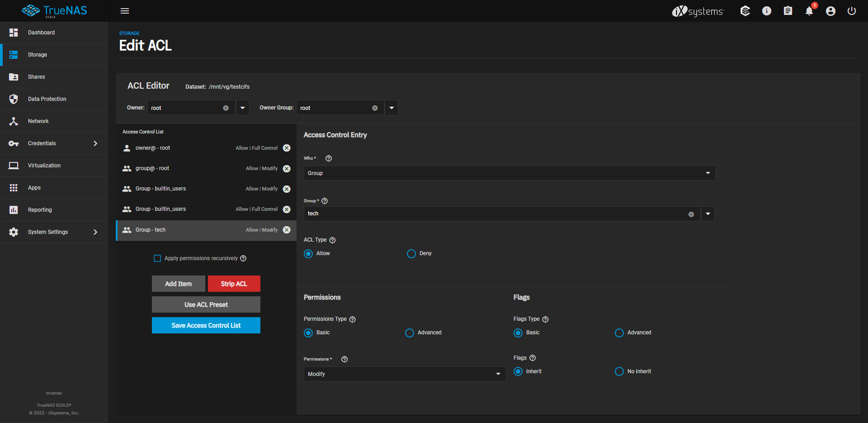Expand the Permissions dropdown set to Modify
868x423 pixels.
pos(404,374)
